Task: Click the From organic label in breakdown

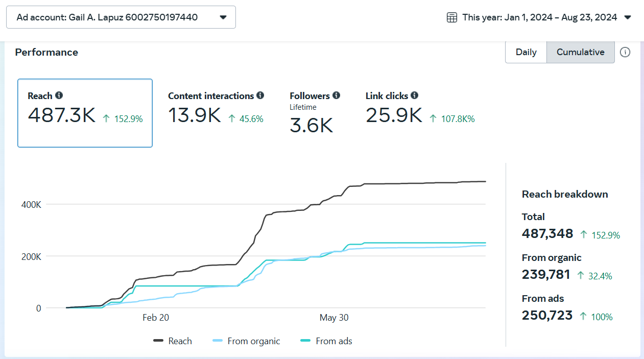Action: click(x=552, y=258)
